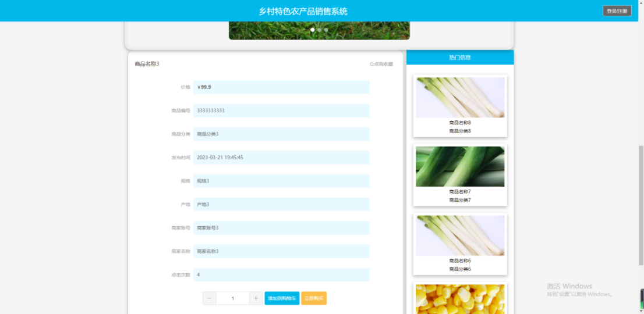Click the 商品分类6 label
The image size is (644, 314).
pos(460,269)
